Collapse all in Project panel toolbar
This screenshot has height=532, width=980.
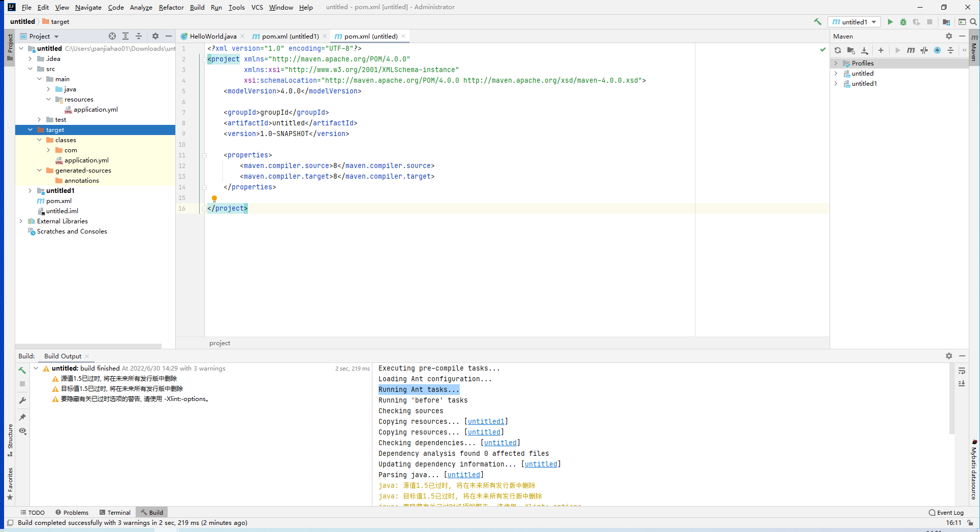[139, 36]
